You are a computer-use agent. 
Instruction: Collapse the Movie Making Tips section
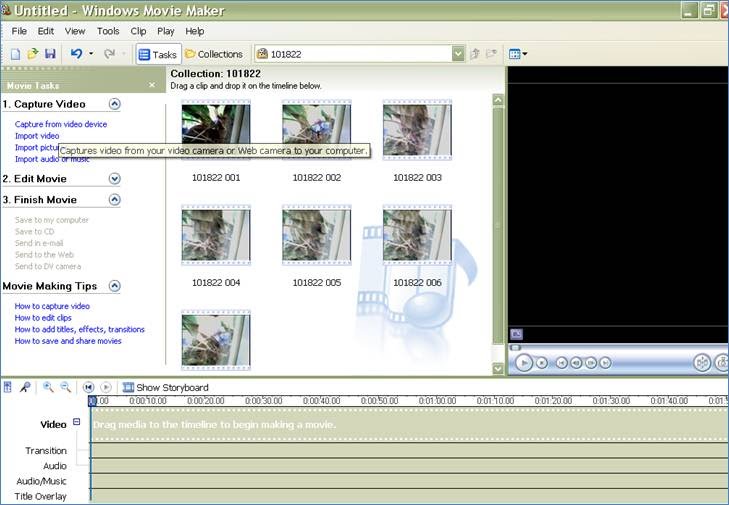pyautogui.click(x=115, y=286)
